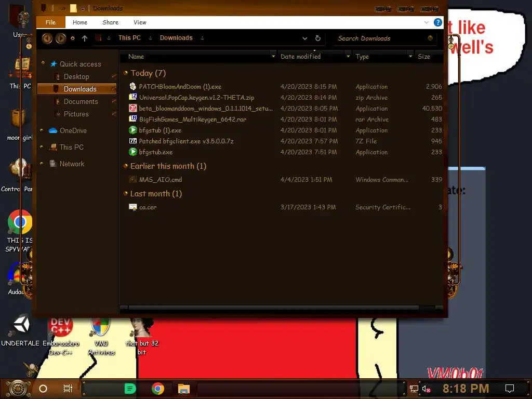Click Downloads breadcrumb in the address bar

[x=176, y=37]
